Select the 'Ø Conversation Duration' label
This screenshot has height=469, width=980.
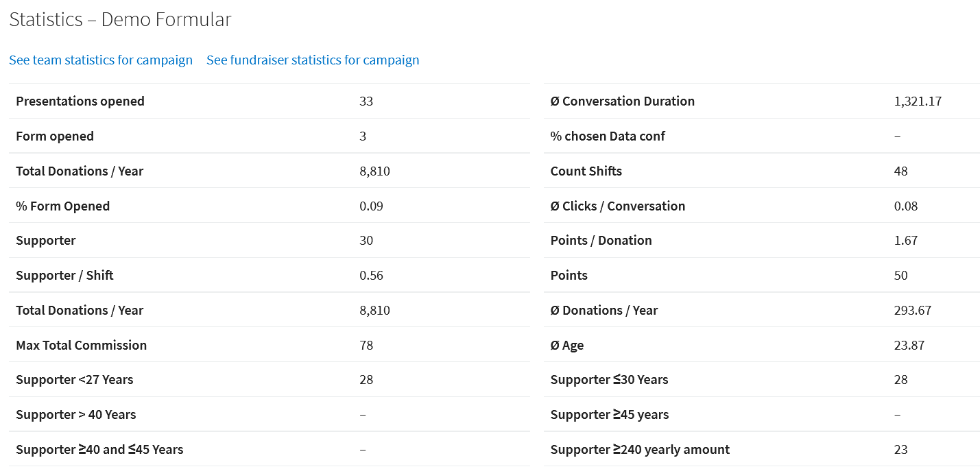[623, 101]
